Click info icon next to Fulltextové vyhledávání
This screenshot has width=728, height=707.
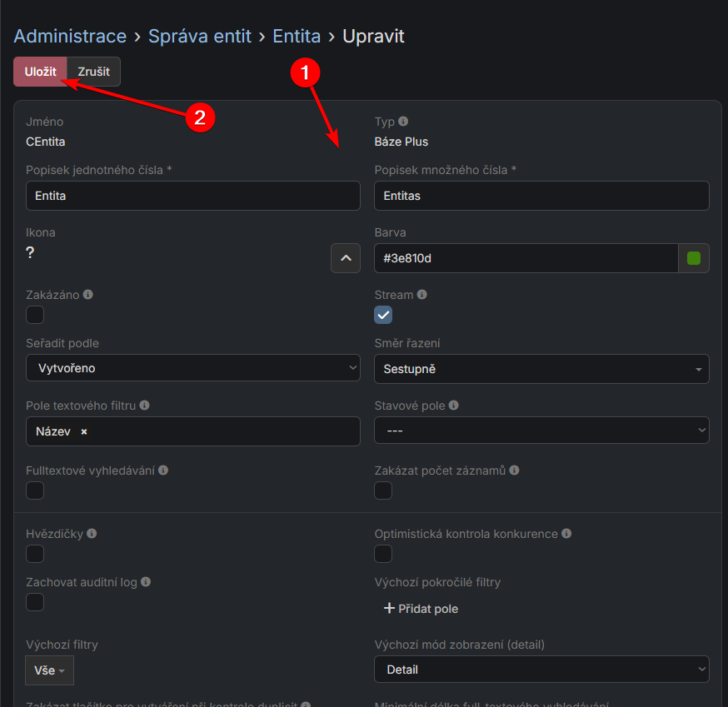coord(163,471)
